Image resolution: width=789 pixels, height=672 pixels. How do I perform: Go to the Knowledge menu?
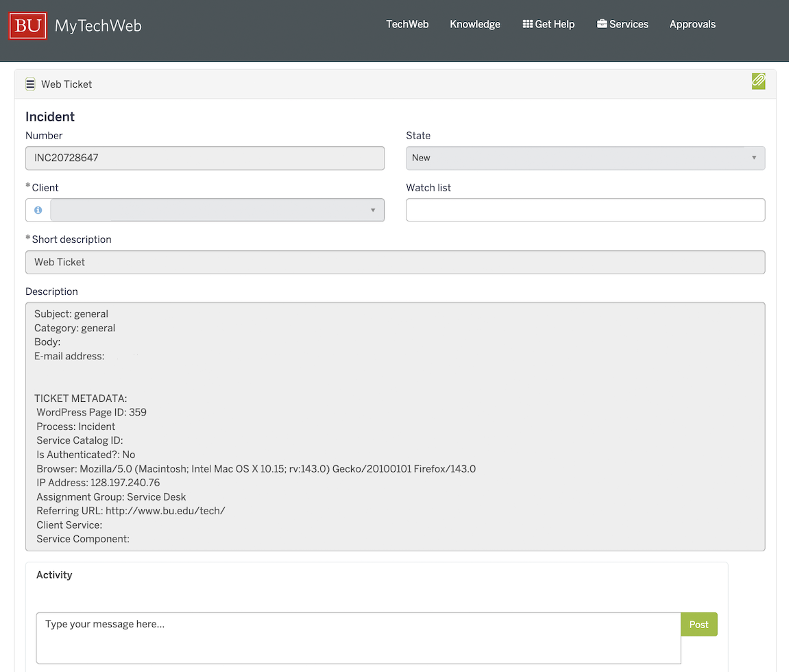tap(475, 24)
